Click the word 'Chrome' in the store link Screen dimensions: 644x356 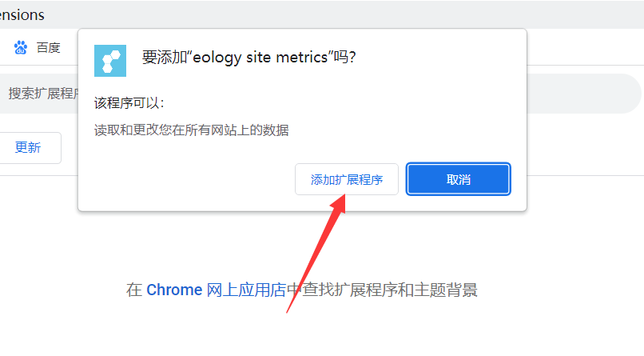tap(174, 290)
